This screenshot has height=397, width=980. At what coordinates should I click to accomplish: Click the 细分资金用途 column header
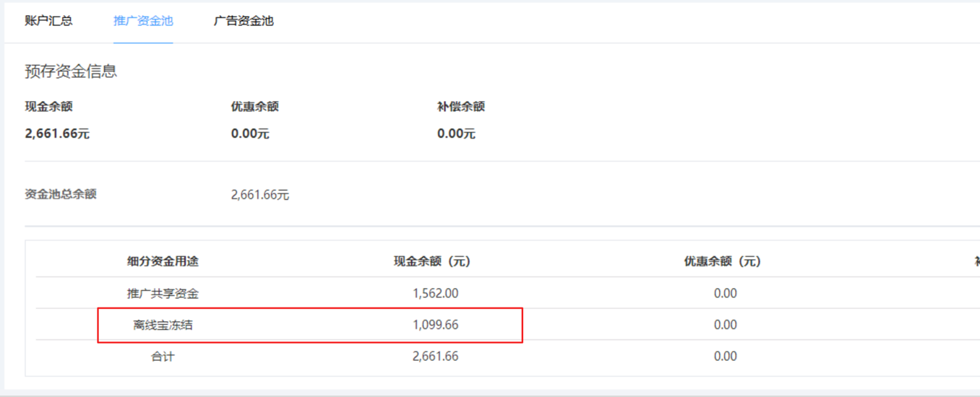pos(163,261)
